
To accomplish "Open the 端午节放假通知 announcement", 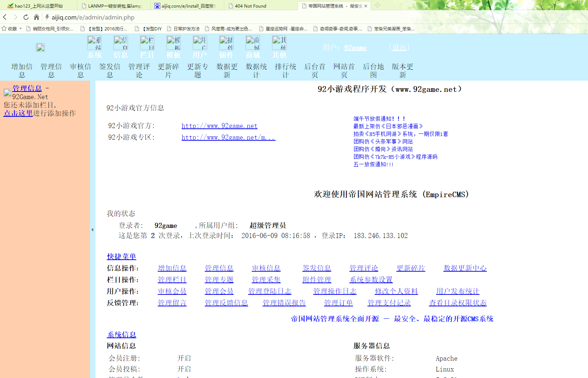I will click(379, 119).
